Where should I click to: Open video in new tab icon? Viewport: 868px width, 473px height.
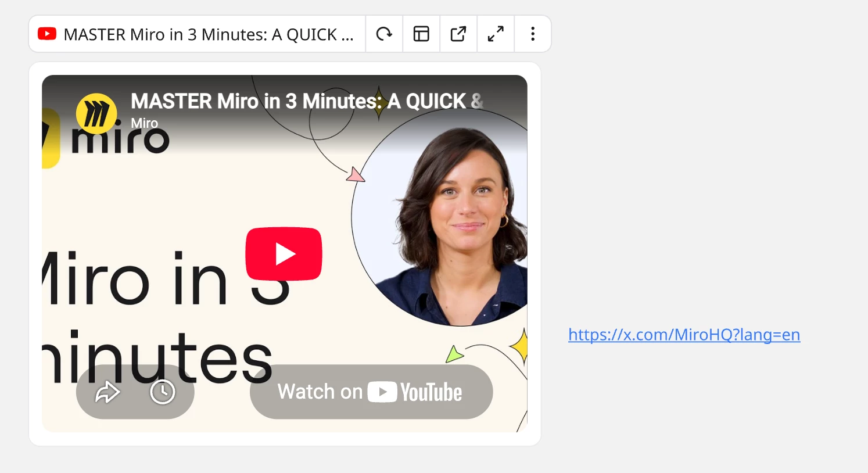(x=458, y=34)
